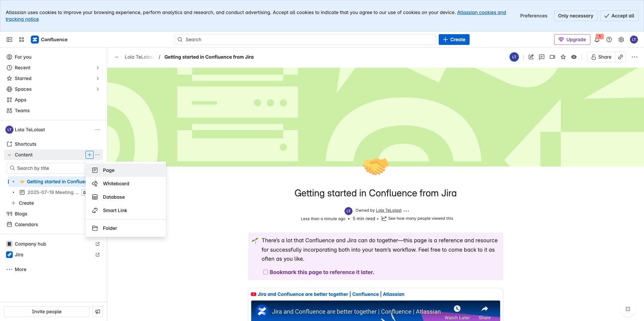The width and height of the screenshot is (644, 321).
Task: Record a video with the camera icon
Action: coord(552,57)
